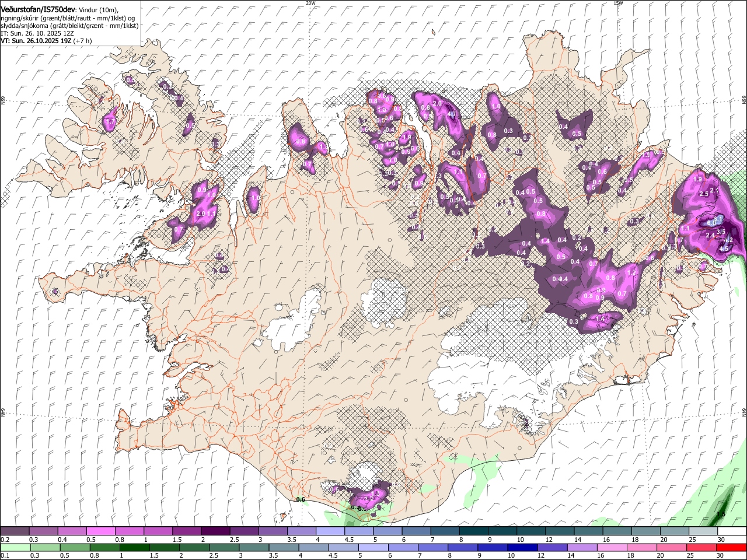
Task: Click the 20W longitude label
Action: tap(310, 3)
